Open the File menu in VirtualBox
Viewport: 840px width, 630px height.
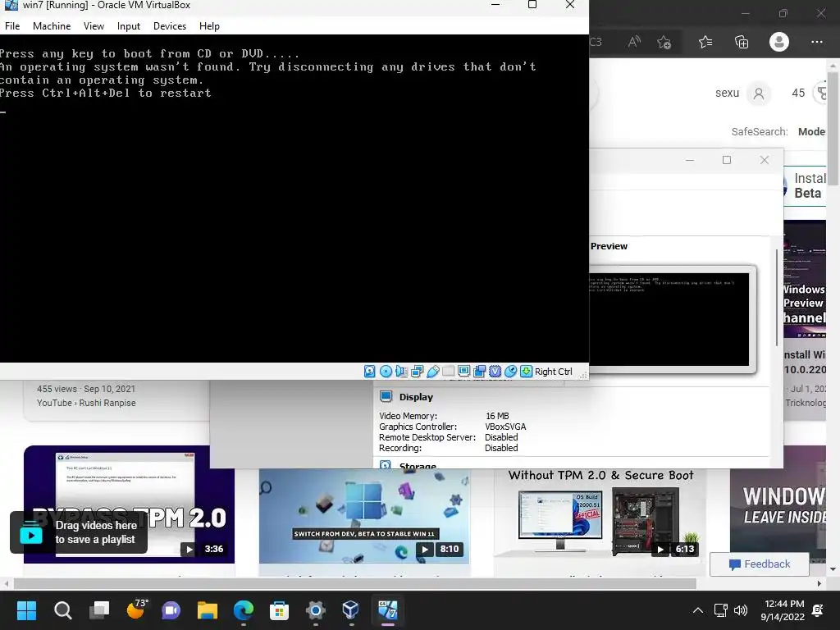click(x=11, y=25)
